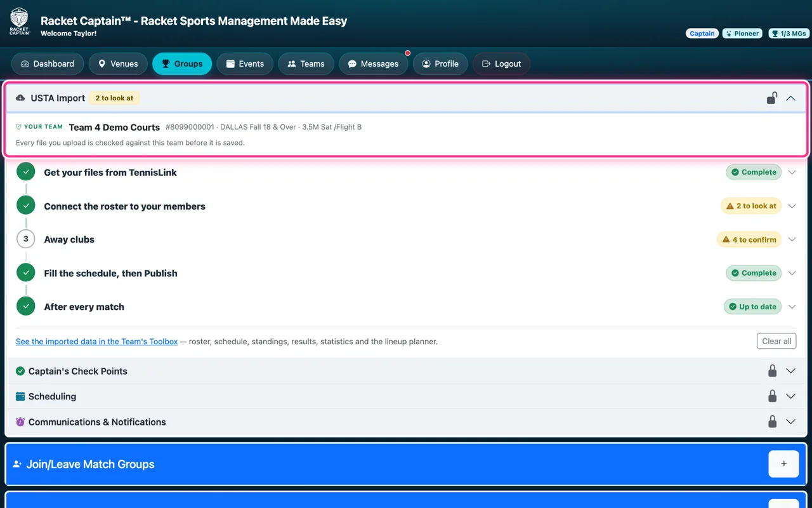Click the cloud icon beside USTA Import
This screenshot has width=812, height=508.
pyautogui.click(x=20, y=98)
